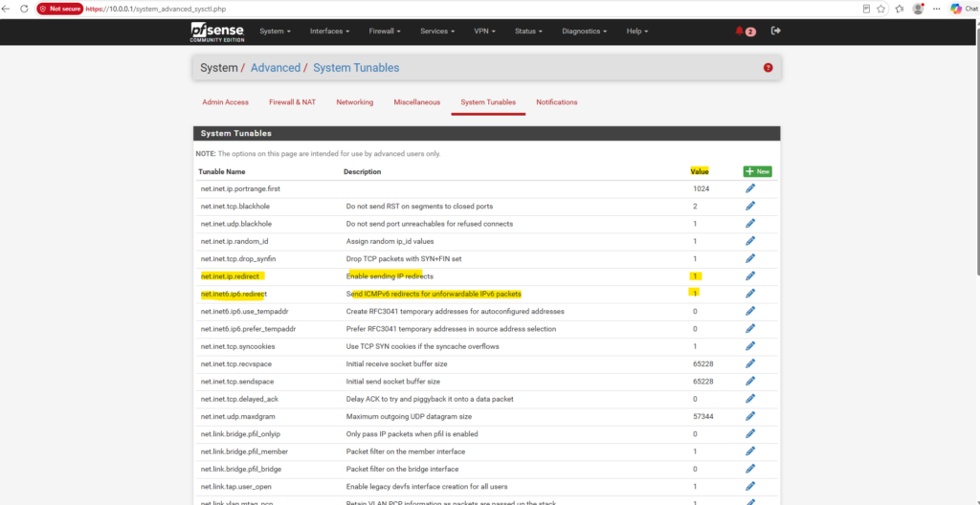The width and height of the screenshot is (980, 505).
Task: Edit the net.inet6.ip6.prefer_tempaddr tunable
Action: point(750,328)
